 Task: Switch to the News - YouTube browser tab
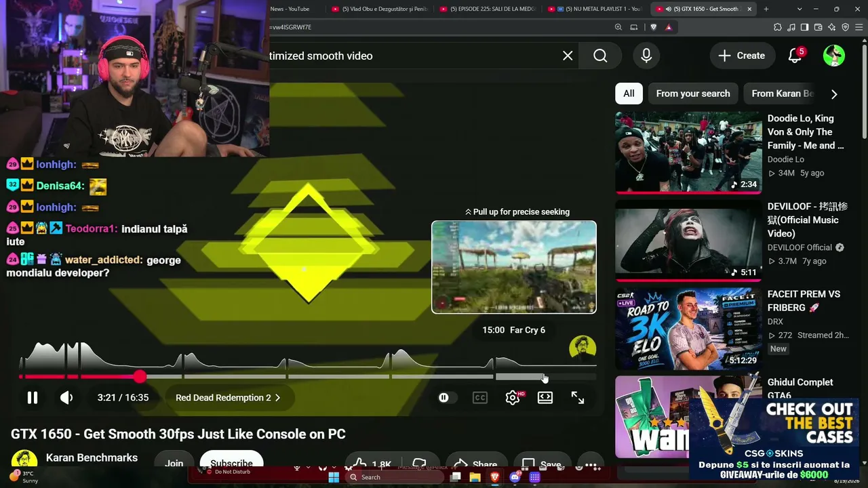(x=290, y=9)
